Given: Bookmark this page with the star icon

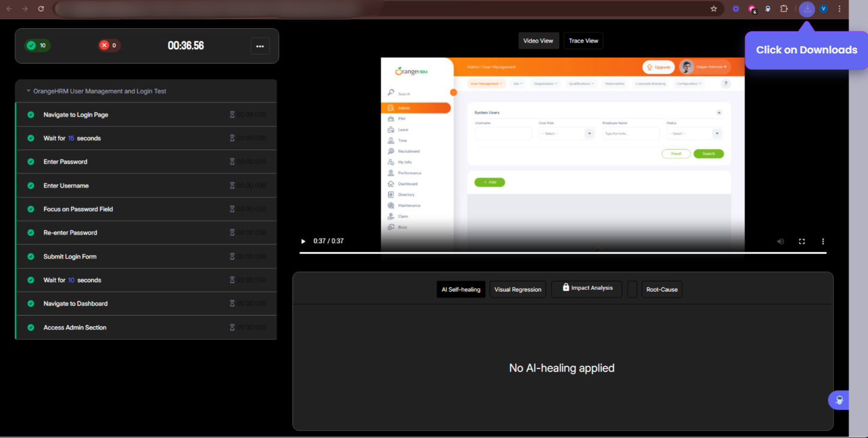Looking at the screenshot, I should [x=713, y=9].
